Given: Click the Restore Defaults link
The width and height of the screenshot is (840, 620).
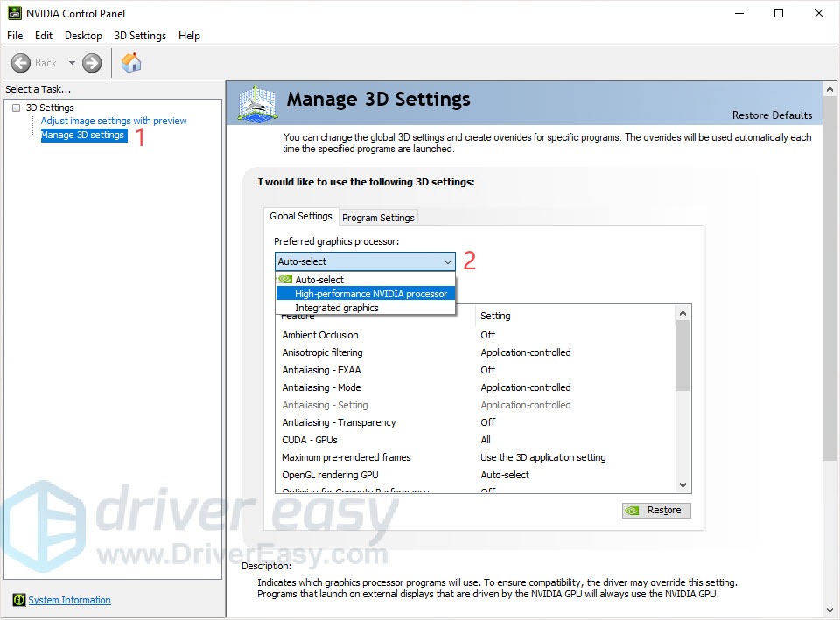Looking at the screenshot, I should [771, 115].
